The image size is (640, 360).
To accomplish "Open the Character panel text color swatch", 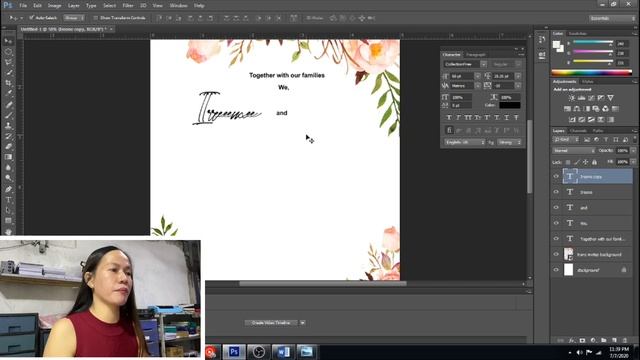I will [509, 105].
